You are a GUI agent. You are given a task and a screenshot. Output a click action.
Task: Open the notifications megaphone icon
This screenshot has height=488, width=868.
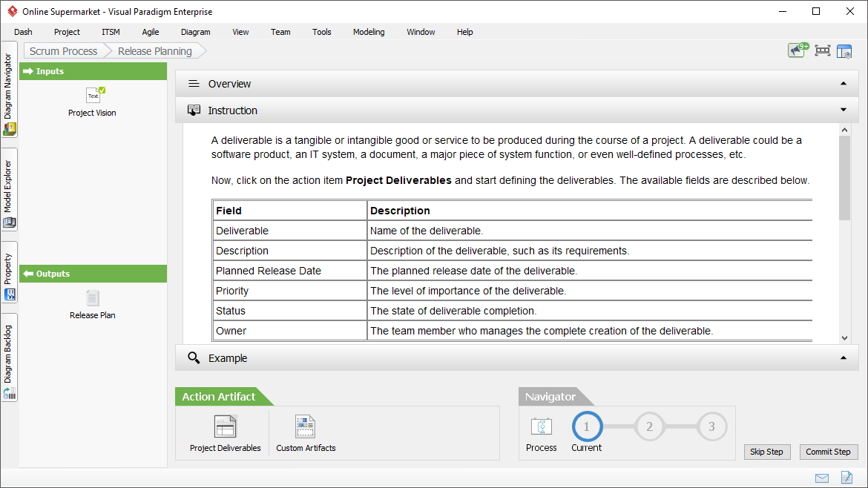click(798, 50)
